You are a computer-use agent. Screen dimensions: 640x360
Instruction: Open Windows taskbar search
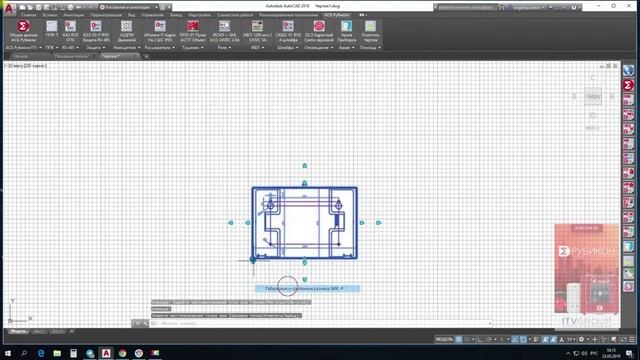pos(24,353)
